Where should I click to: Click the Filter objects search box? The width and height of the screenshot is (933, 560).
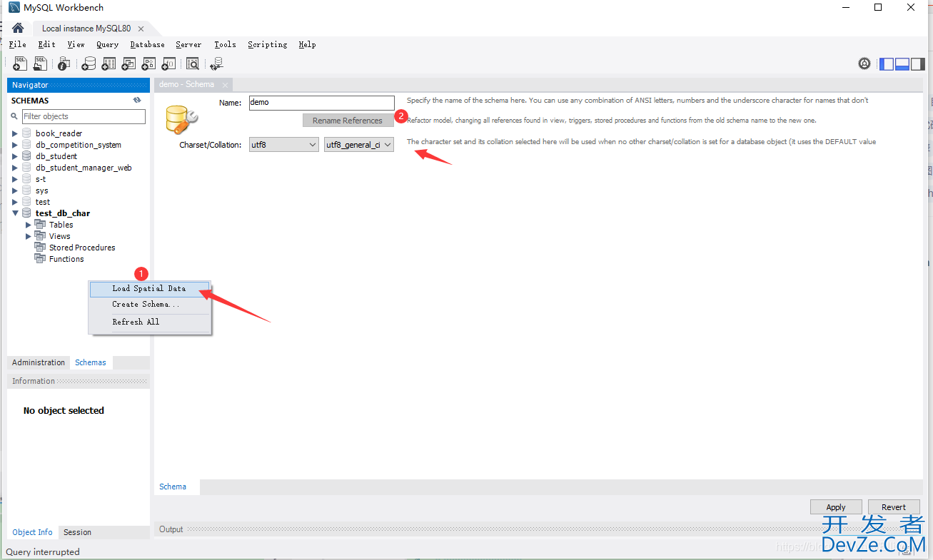[x=84, y=116]
